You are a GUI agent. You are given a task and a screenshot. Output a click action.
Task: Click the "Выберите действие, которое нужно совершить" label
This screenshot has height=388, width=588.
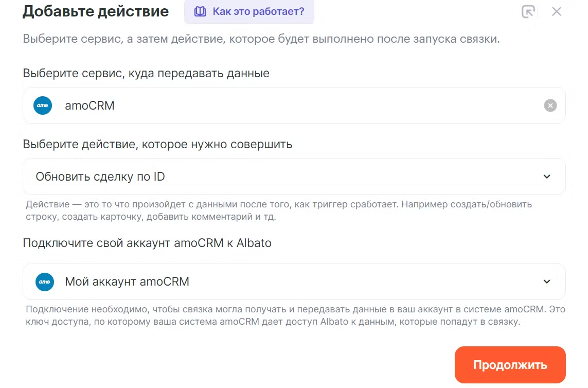point(157,144)
